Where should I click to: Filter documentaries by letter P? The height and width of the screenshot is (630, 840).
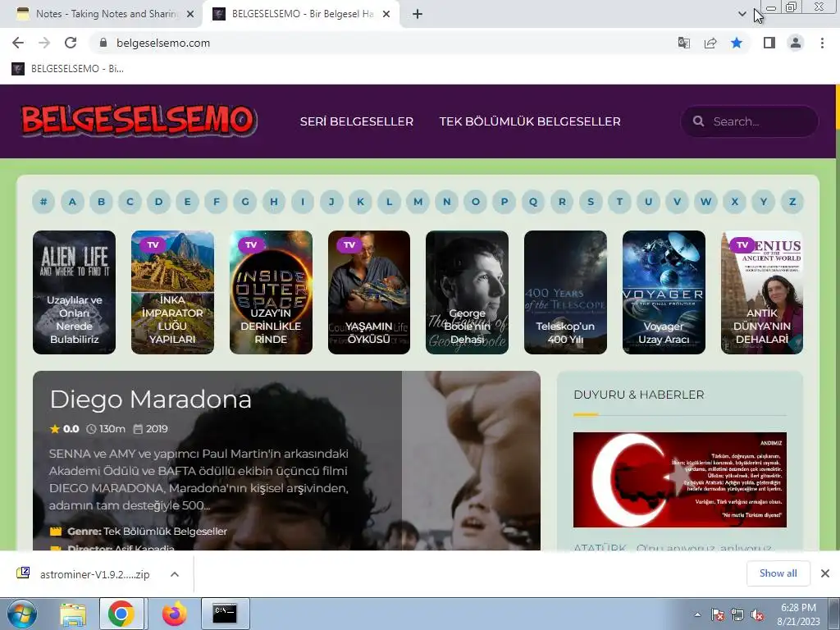click(504, 202)
